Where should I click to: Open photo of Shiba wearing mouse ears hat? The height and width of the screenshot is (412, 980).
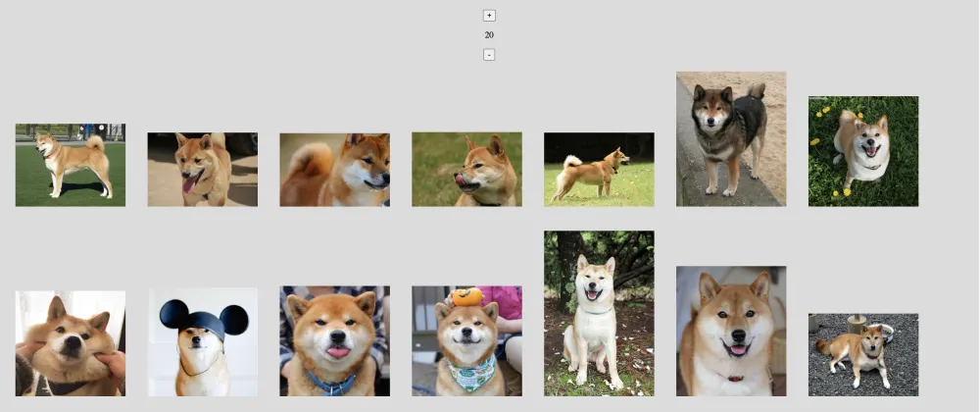(203, 341)
